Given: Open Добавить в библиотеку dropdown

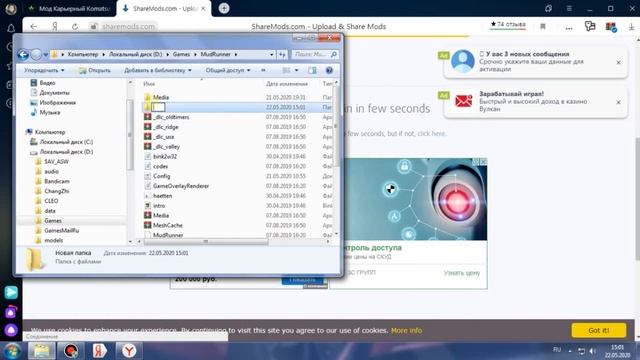Looking at the screenshot, I should click(158, 70).
